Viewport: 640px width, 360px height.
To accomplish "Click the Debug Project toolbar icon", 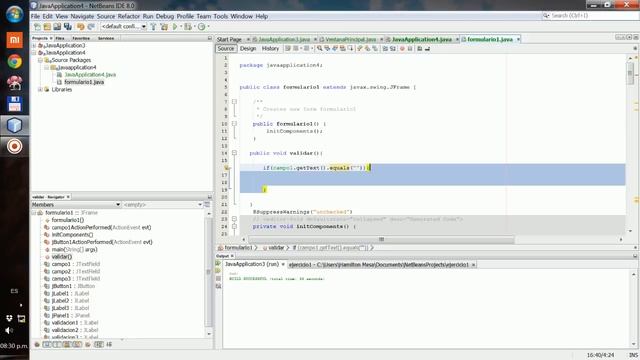I will [187, 27].
